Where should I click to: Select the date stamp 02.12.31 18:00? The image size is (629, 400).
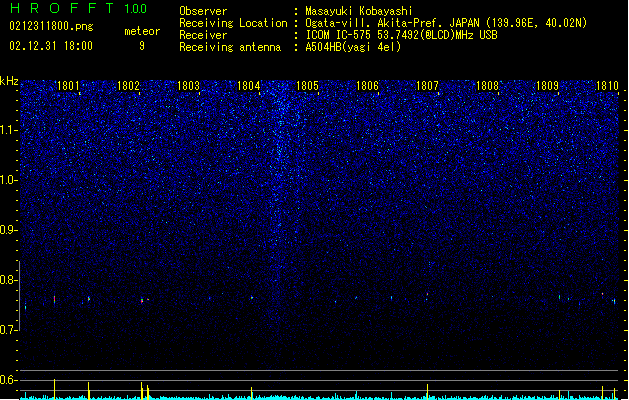pyautogui.click(x=51, y=46)
